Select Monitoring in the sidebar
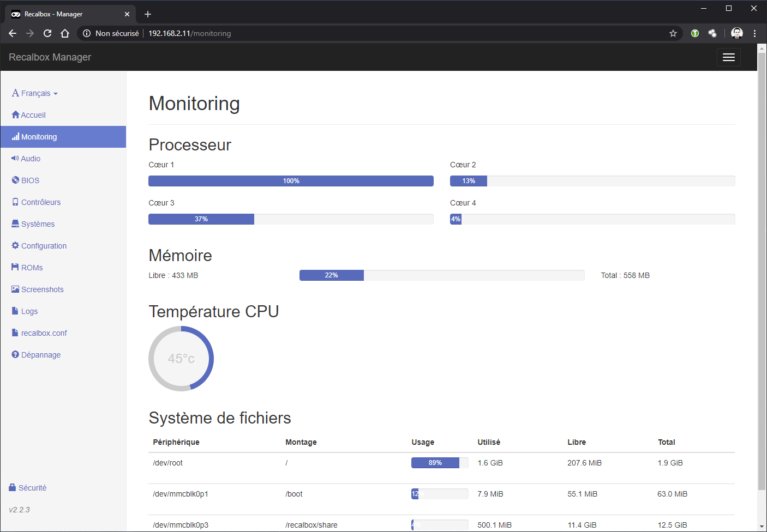 63,137
